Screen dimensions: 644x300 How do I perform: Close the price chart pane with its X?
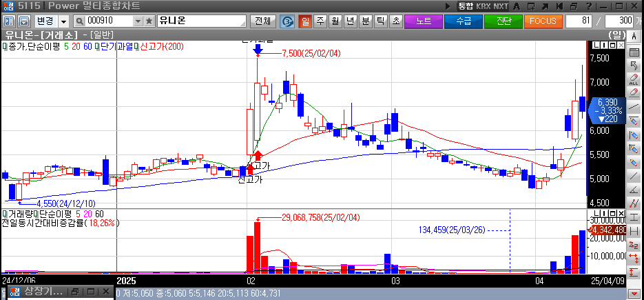point(621,45)
